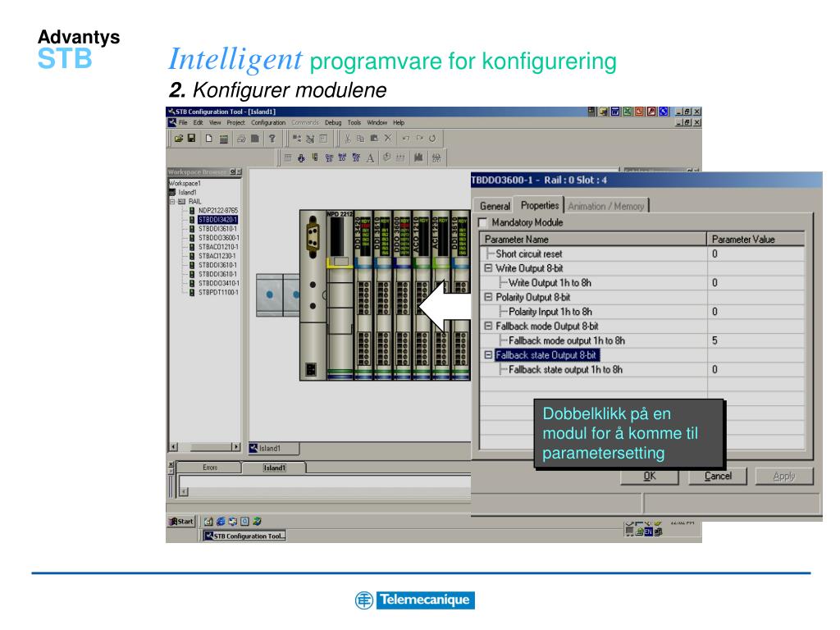
Task: Click the circular Refresh icon in toolbar
Action: pyautogui.click(x=431, y=138)
